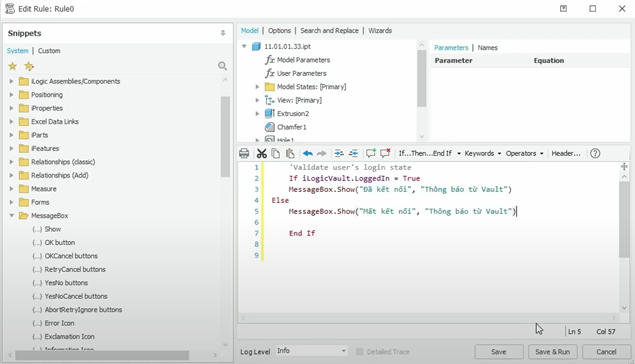Cut selected code with scissors icon

pos(262,153)
